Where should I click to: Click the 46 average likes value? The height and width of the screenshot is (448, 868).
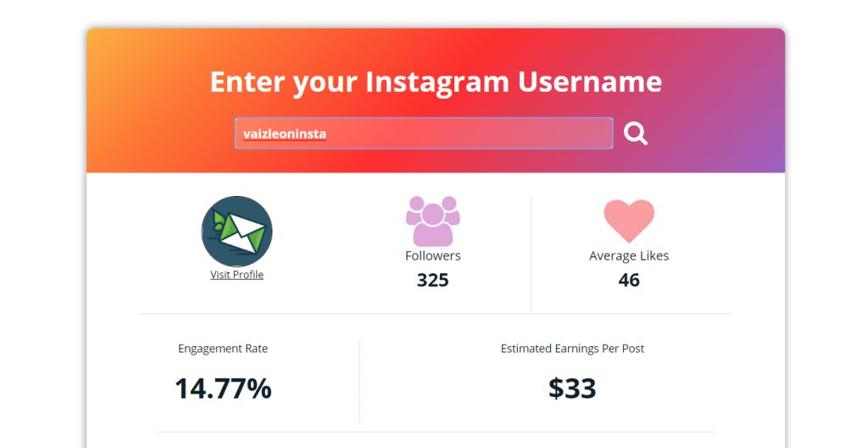(x=629, y=280)
